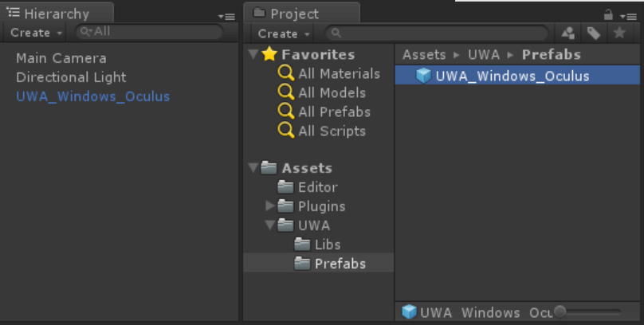Click the Search by Label tag icon

tap(593, 33)
